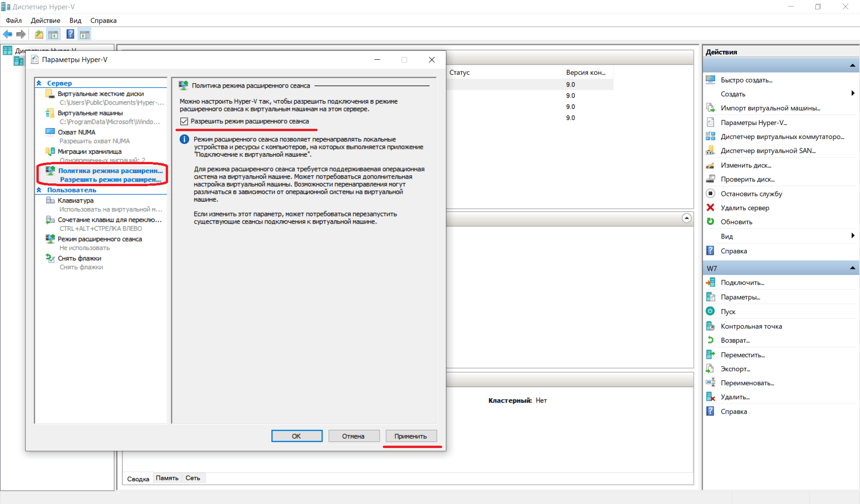Image resolution: width=860 pixels, height=504 pixels.
Task: Click the 'Подключить' icon under W7
Action: coord(711,282)
